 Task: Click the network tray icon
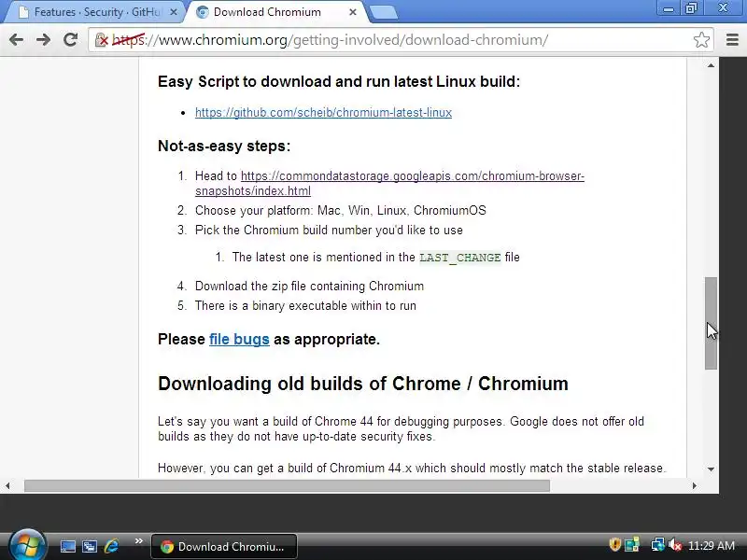657,544
